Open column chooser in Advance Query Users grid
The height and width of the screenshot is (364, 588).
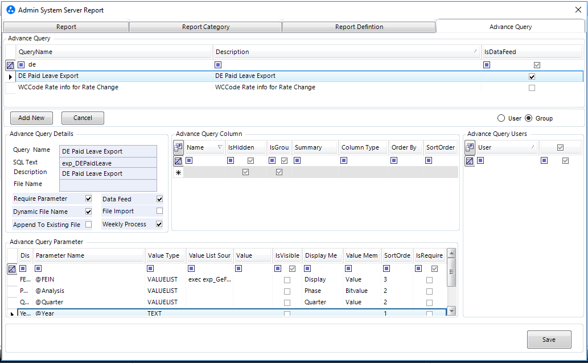(x=470, y=148)
